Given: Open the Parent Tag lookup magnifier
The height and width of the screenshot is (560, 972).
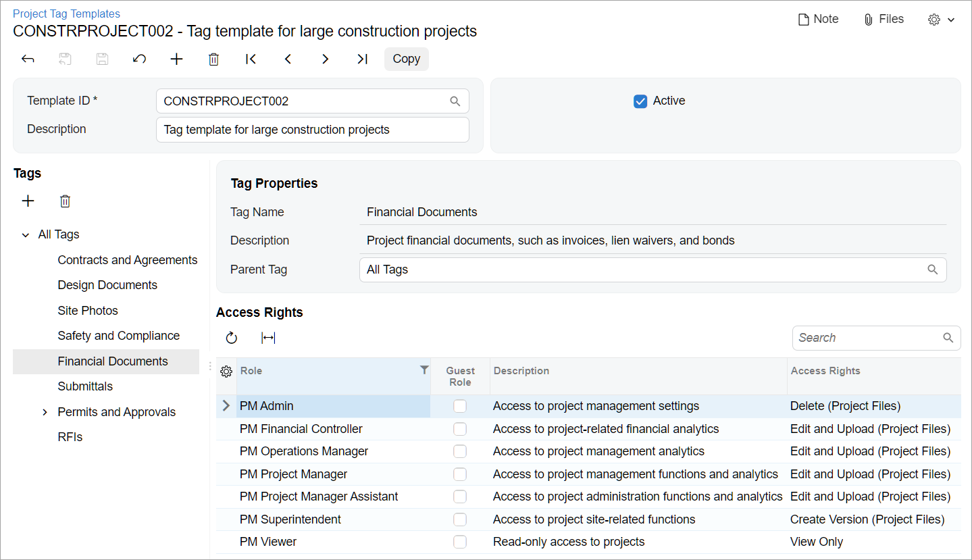Looking at the screenshot, I should pos(933,270).
